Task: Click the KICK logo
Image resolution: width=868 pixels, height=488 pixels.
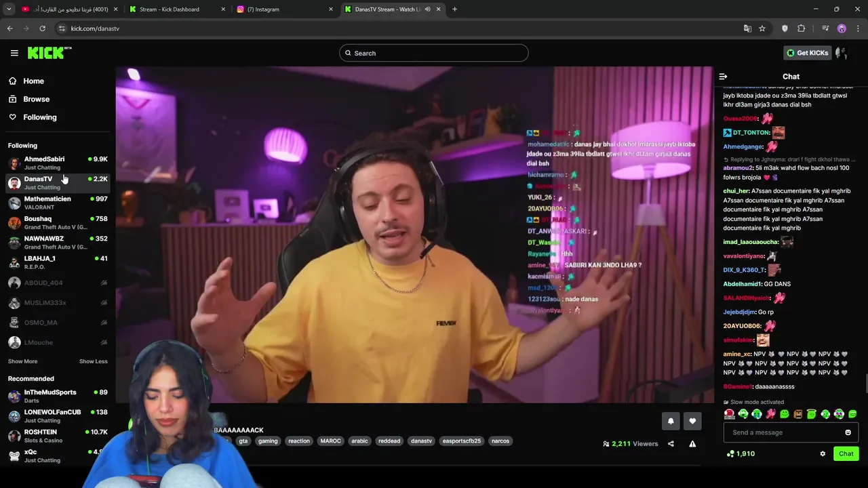Action: (x=49, y=53)
